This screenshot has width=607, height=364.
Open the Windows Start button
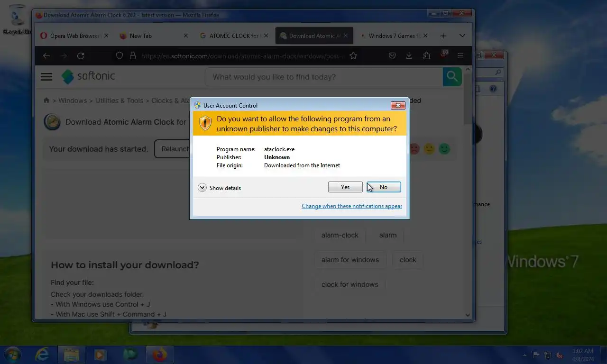coord(12,355)
